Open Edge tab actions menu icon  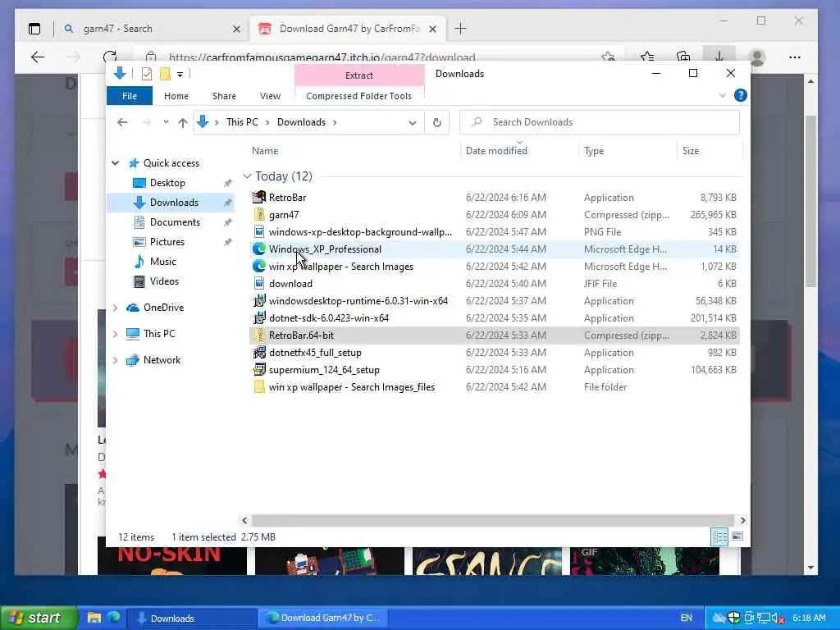tap(34, 29)
